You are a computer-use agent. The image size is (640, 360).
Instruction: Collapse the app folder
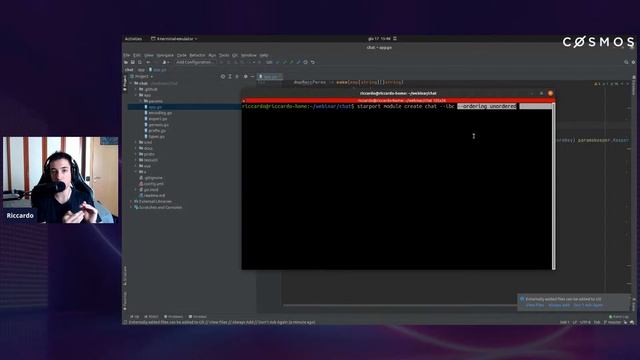[136, 95]
